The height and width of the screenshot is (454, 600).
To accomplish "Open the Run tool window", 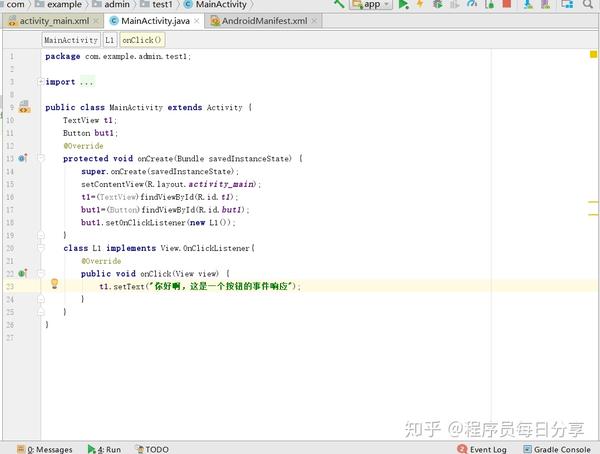I will [104, 449].
